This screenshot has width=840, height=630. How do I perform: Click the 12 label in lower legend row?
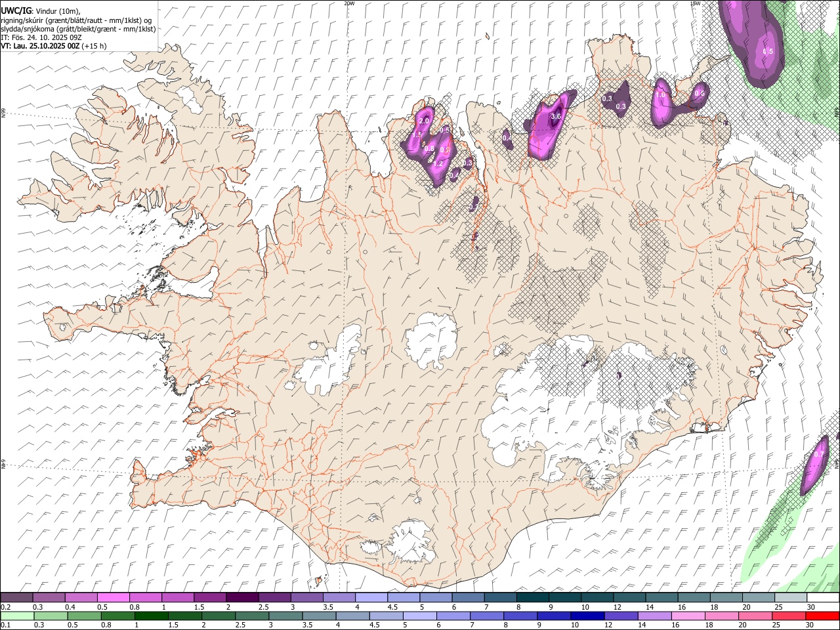(608, 625)
